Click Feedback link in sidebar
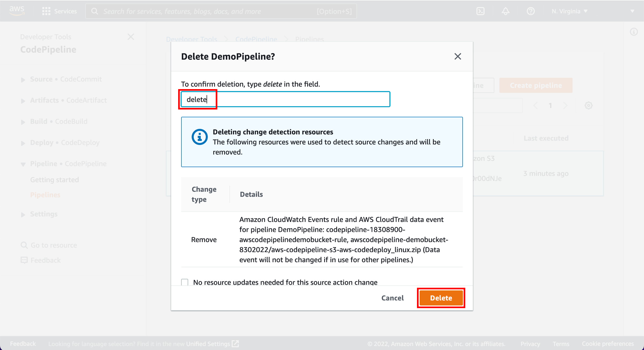The width and height of the screenshot is (644, 350). [46, 260]
